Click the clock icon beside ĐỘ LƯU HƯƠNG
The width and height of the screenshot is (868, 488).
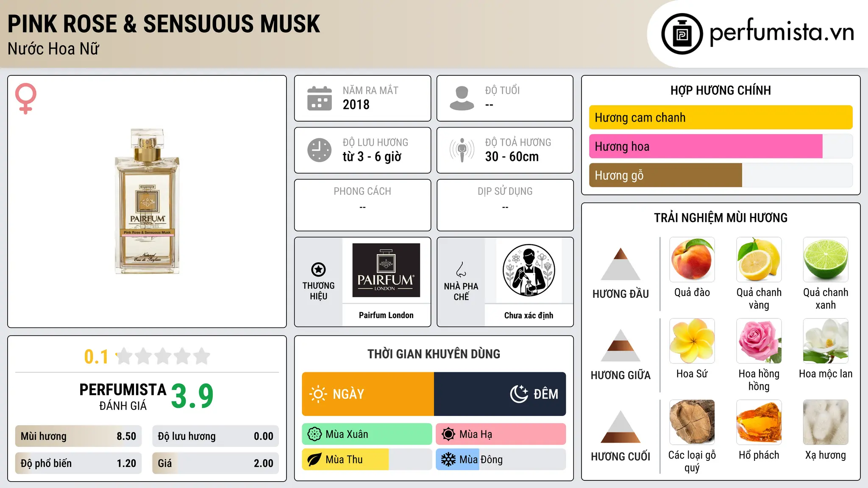320,150
